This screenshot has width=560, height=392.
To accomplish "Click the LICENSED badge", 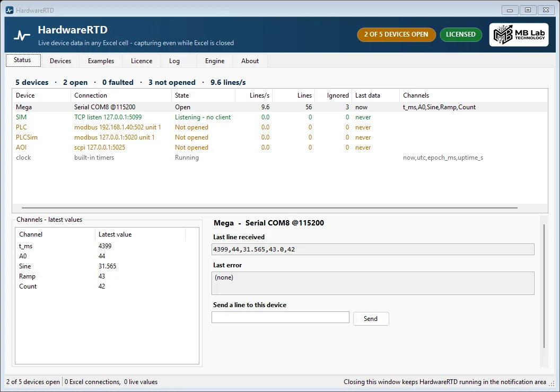I will pyautogui.click(x=461, y=34).
